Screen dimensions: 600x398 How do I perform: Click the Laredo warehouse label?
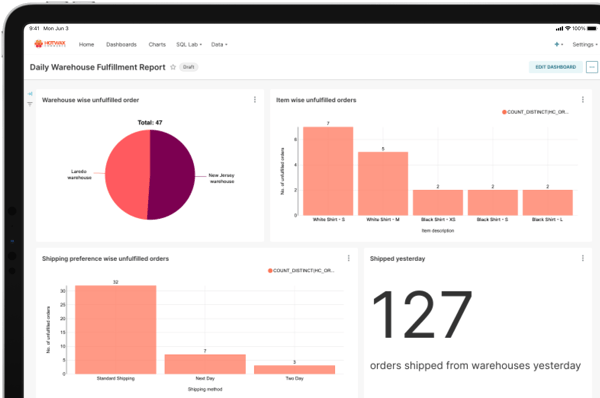79,175
